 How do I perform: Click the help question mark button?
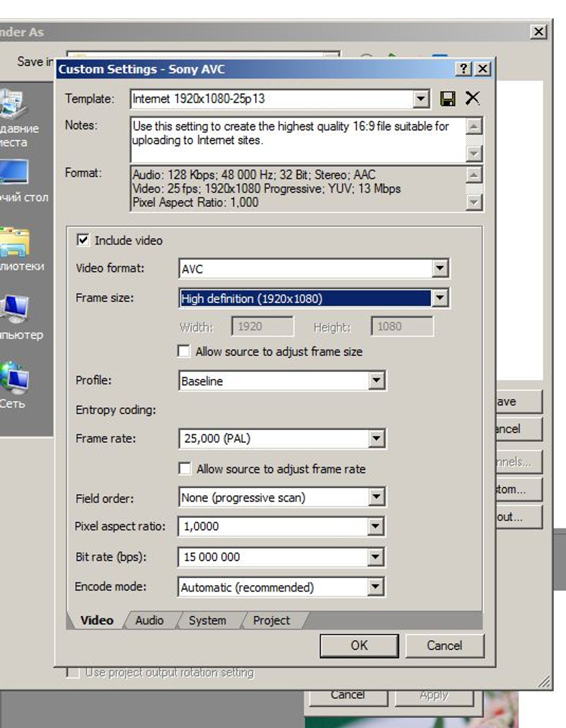coord(463,69)
